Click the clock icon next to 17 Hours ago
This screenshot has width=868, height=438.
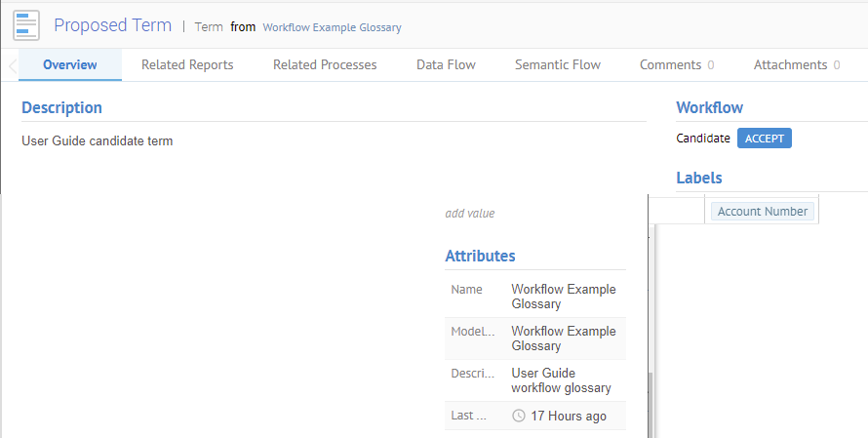(x=519, y=417)
